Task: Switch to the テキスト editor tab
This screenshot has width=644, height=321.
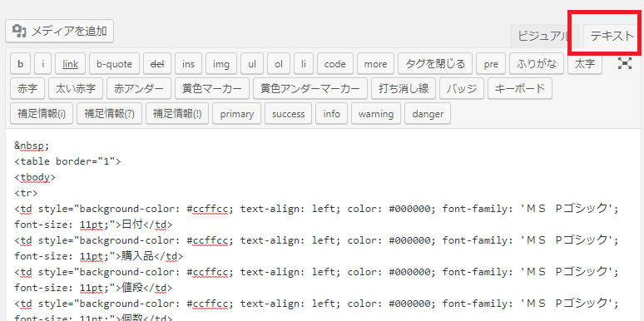Action: pos(612,36)
